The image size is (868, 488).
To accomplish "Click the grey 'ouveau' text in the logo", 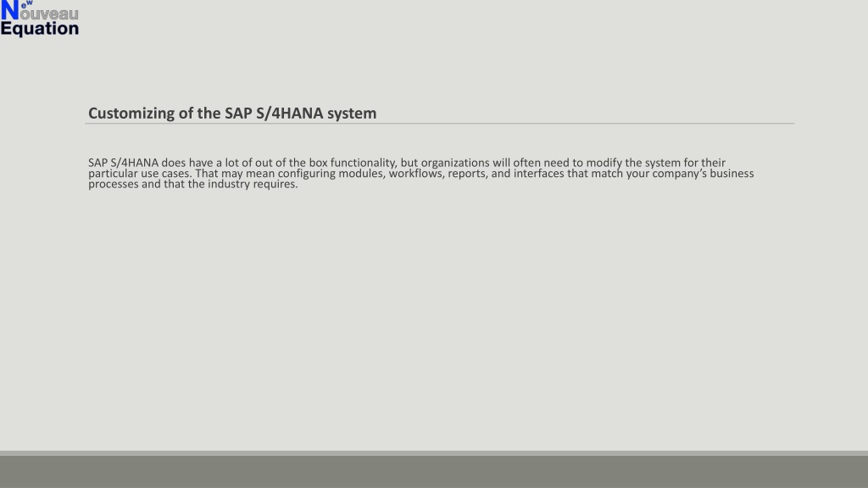I will [x=49, y=14].
